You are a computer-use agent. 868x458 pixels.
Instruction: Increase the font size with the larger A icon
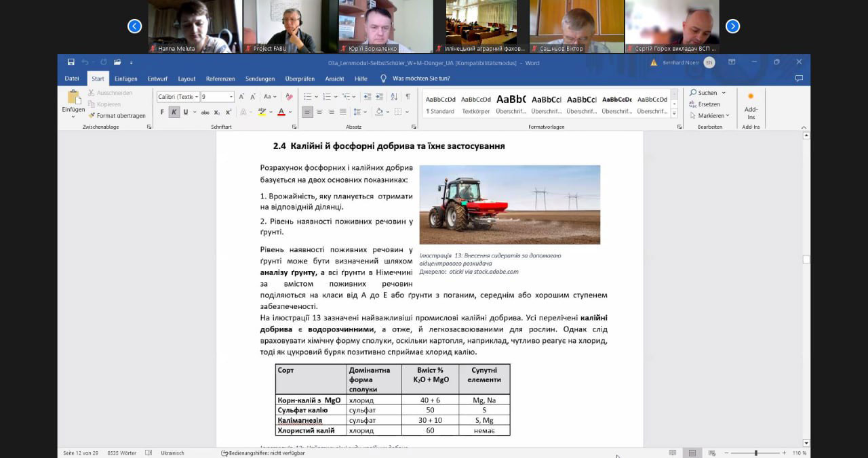243,97
